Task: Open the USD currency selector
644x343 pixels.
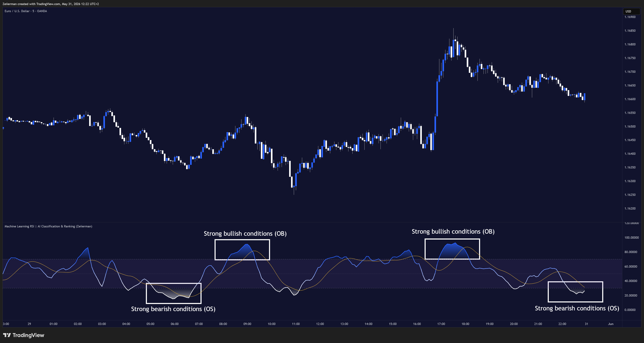Action: pos(632,11)
